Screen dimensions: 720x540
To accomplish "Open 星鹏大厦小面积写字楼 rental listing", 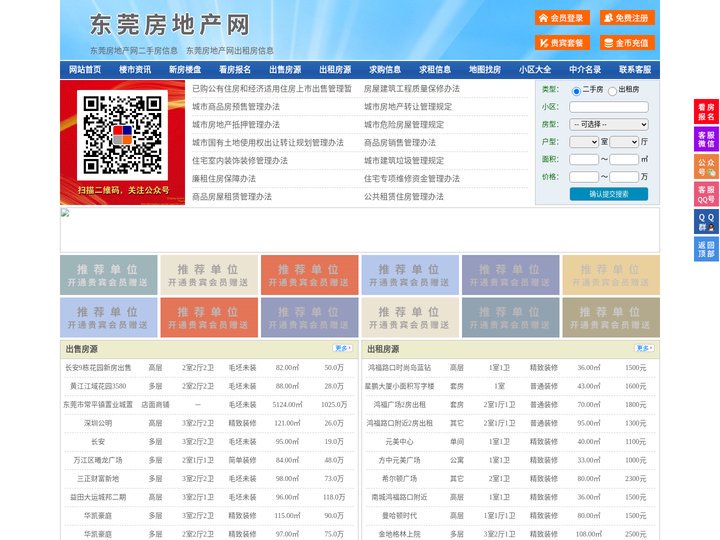I will click(x=399, y=386).
